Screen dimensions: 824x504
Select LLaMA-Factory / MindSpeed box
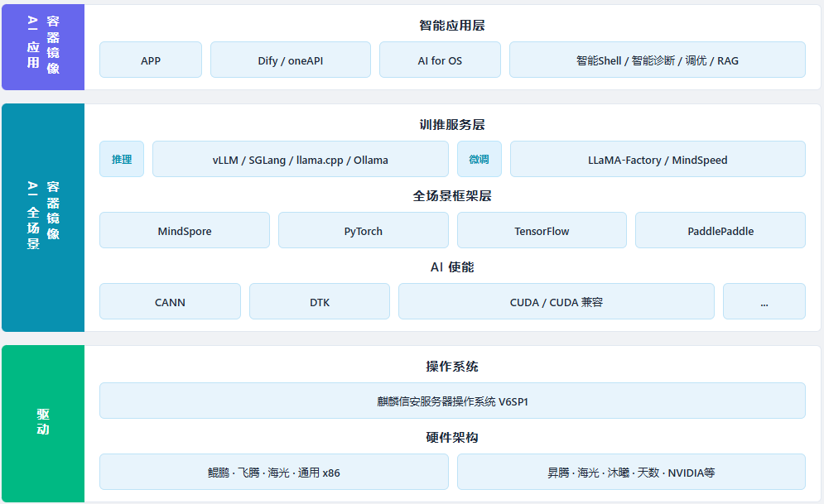pyautogui.click(x=658, y=159)
